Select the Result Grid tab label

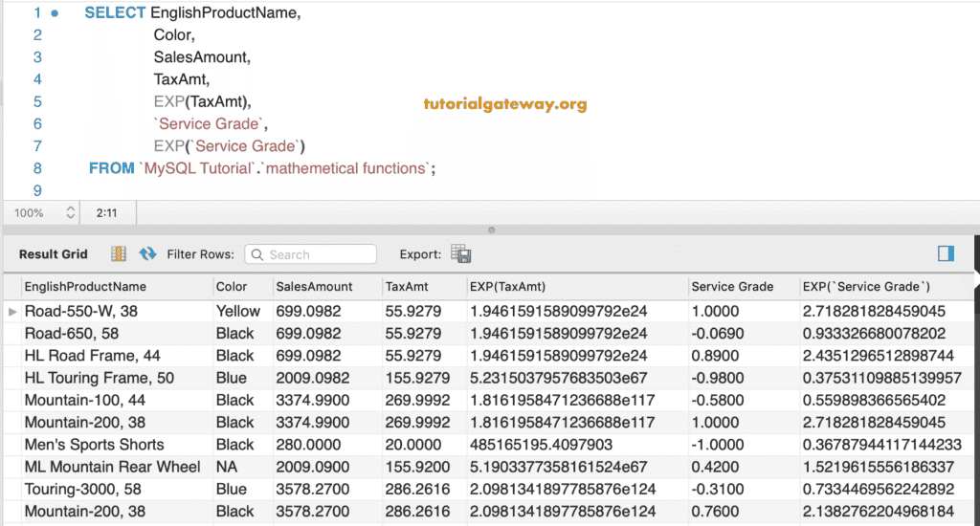pos(53,254)
